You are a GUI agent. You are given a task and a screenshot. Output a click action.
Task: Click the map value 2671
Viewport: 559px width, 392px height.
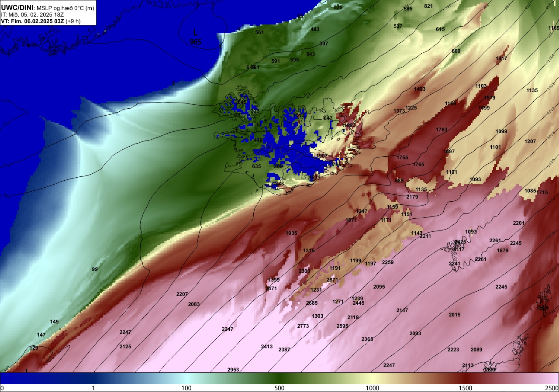[x=332, y=280]
